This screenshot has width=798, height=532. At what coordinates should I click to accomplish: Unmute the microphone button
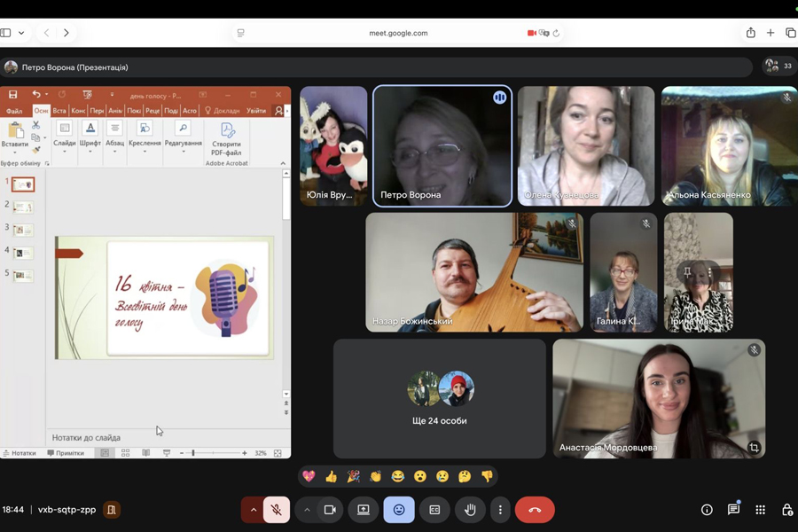(x=277, y=510)
